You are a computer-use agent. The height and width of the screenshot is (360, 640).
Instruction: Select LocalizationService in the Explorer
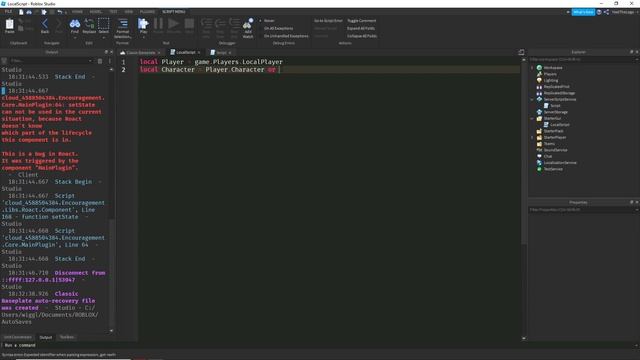560,162
